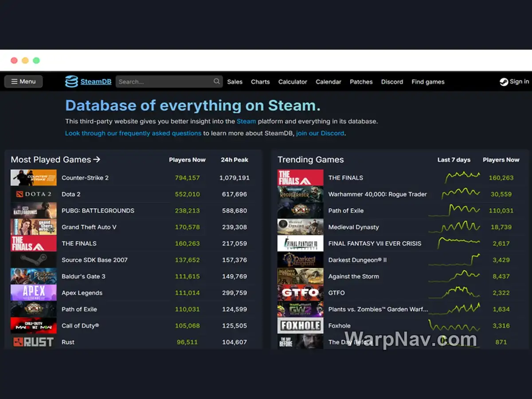Click the Source SDK Base 2007 Steam icon

[34, 260]
